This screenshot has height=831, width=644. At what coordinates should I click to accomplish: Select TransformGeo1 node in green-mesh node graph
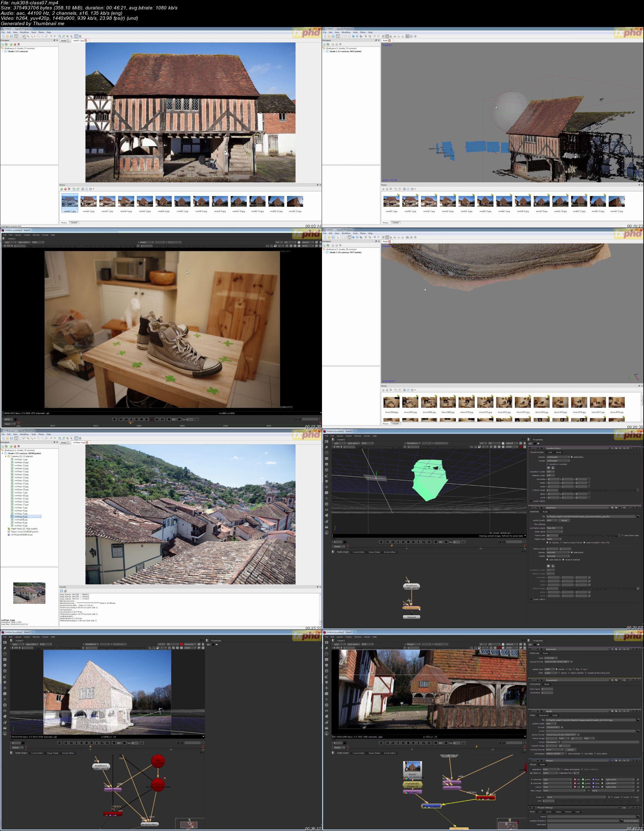coord(412,608)
